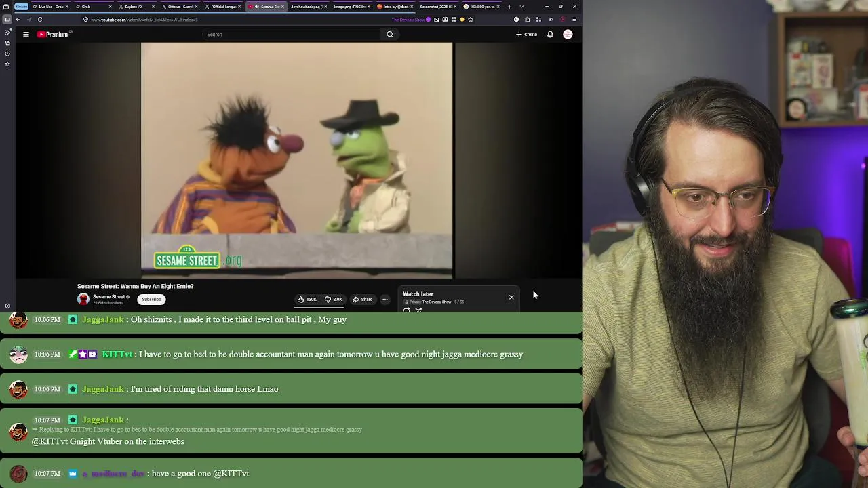The width and height of the screenshot is (868, 488).
Task: Like the video with 130K likes
Action: tap(307, 300)
